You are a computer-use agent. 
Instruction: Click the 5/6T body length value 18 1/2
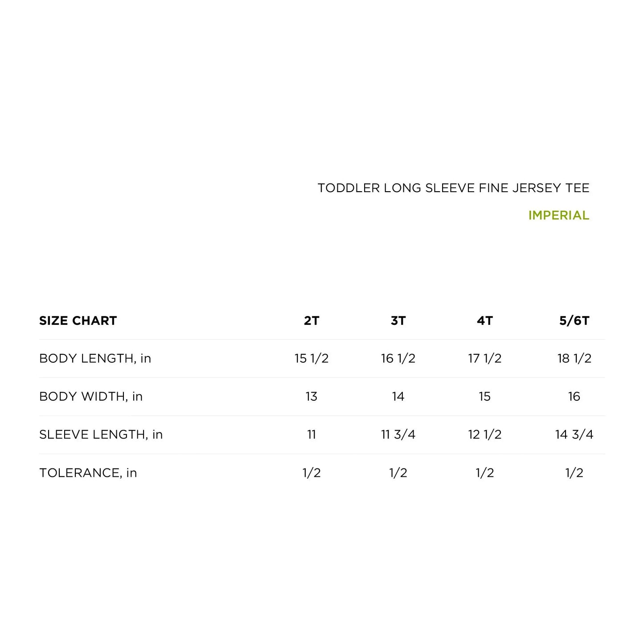tap(574, 358)
